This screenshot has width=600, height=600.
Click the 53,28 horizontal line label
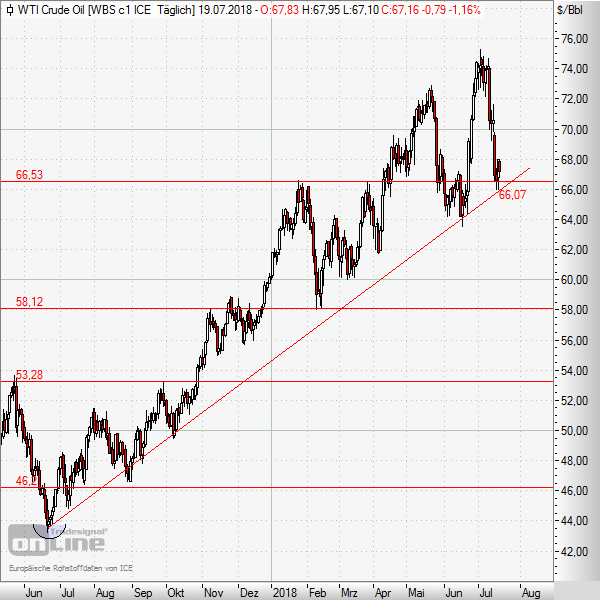coord(29,375)
